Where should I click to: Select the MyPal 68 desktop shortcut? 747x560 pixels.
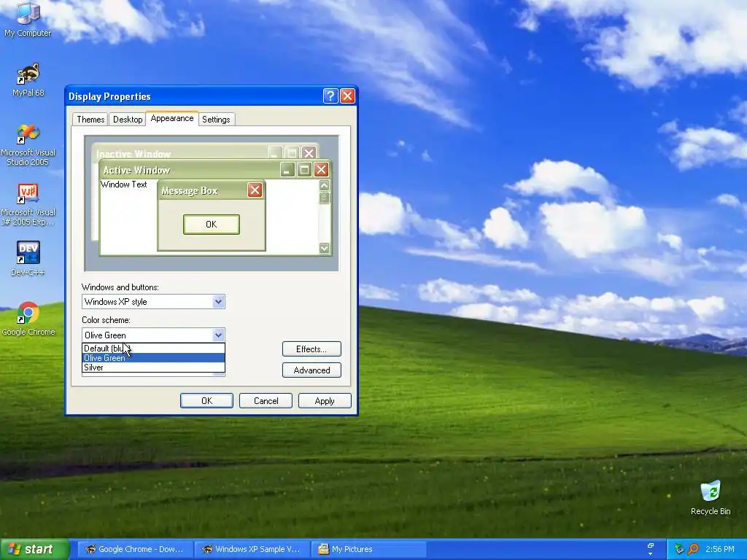[x=28, y=80]
